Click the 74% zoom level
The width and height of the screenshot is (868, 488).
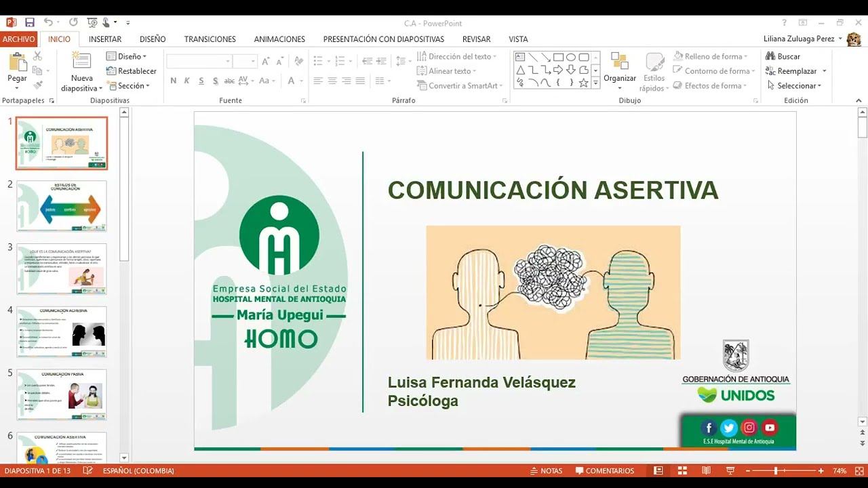[x=840, y=470]
